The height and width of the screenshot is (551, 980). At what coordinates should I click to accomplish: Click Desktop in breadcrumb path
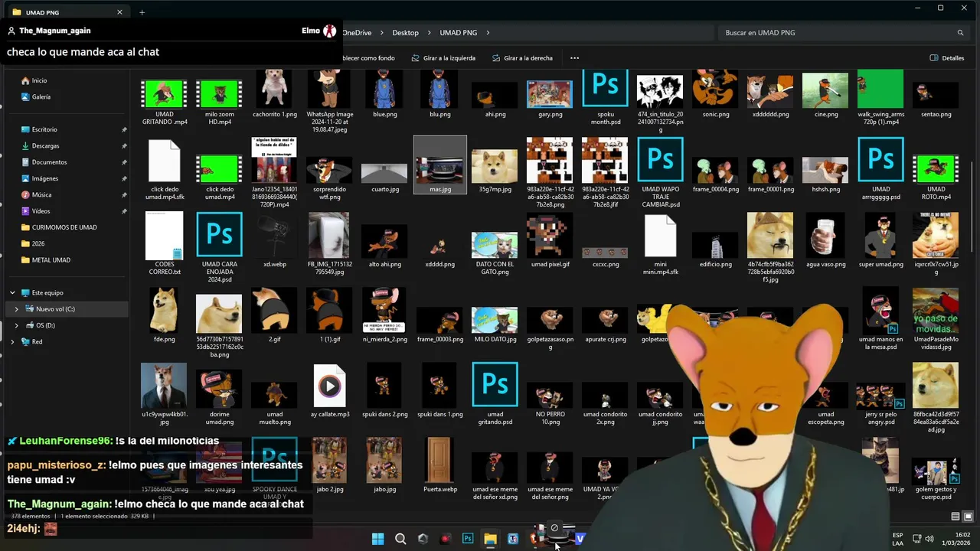point(405,33)
